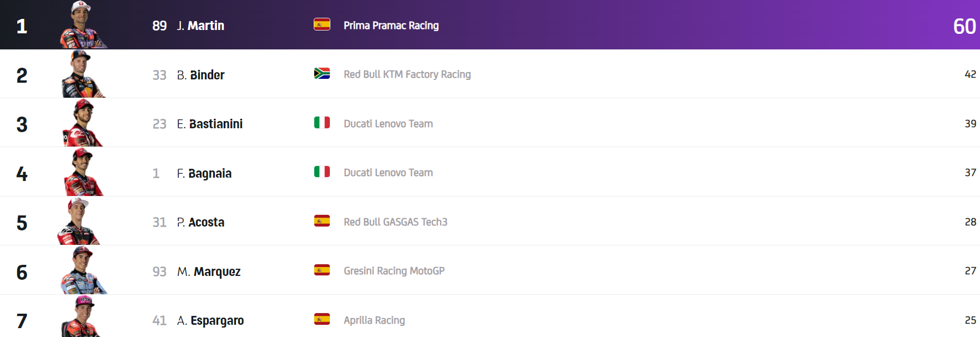Select M. Marquez rider portrait

82,271
